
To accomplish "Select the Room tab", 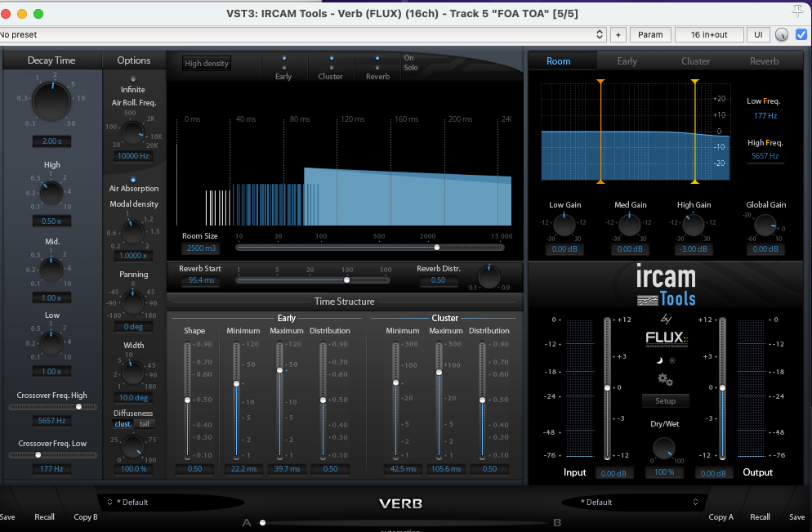I will pos(558,60).
